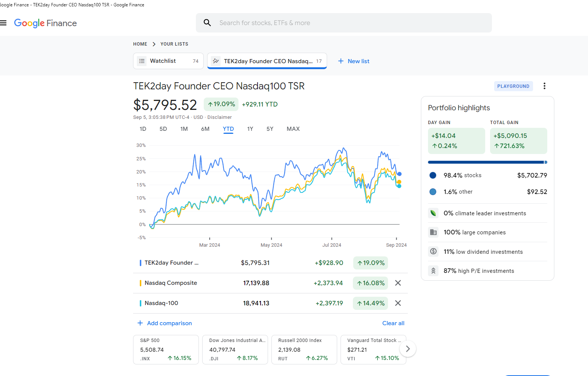Click the Total gain +$5,090.15 box
The width and height of the screenshot is (588, 376).
pyautogui.click(x=518, y=141)
